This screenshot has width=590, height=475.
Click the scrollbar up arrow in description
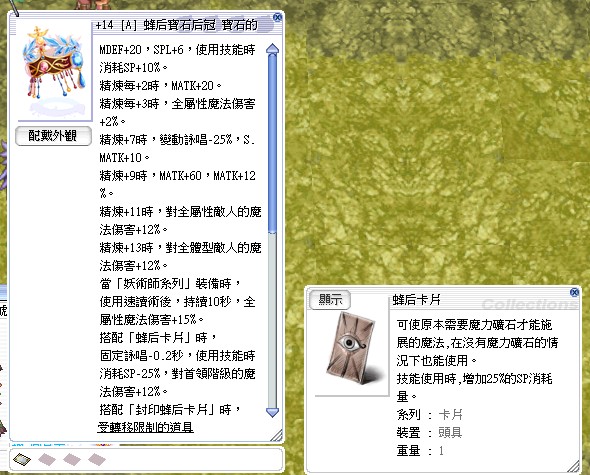[x=272, y=50]
